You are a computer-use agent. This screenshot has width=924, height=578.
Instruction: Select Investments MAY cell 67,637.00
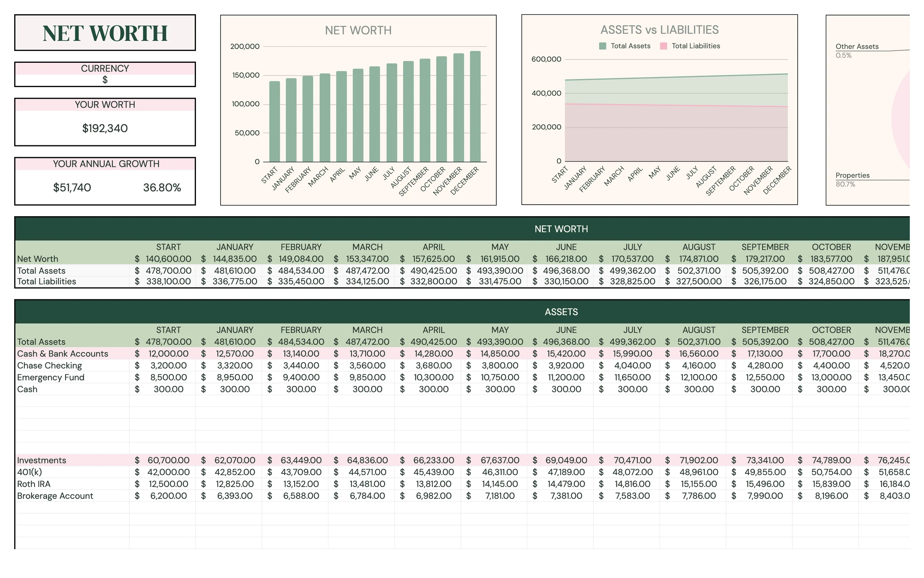494,460
